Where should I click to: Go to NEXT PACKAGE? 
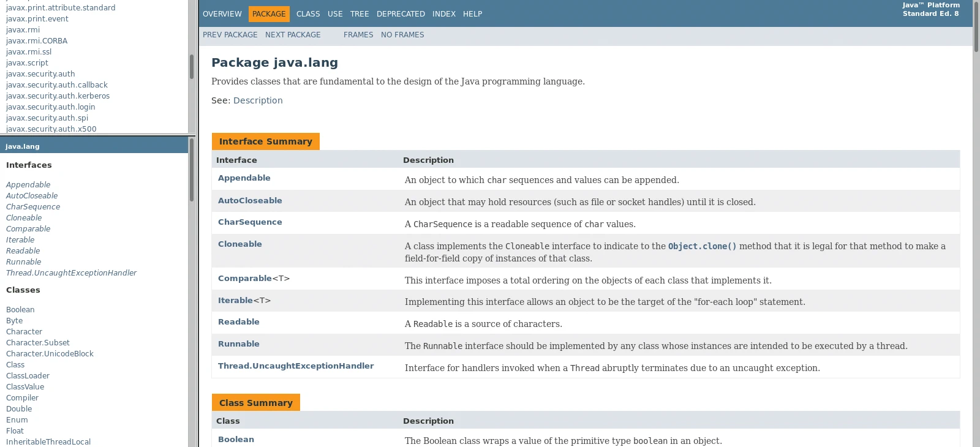point(293,35)
